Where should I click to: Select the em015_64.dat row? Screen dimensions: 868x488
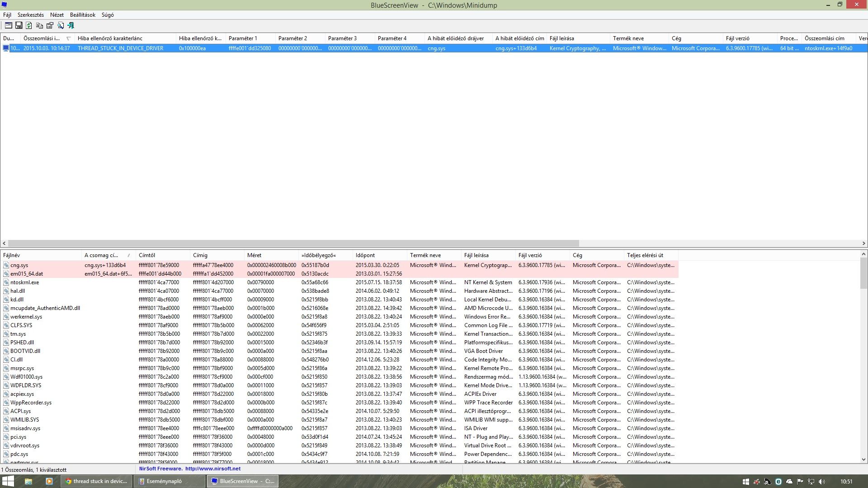(x=340, y=274)
